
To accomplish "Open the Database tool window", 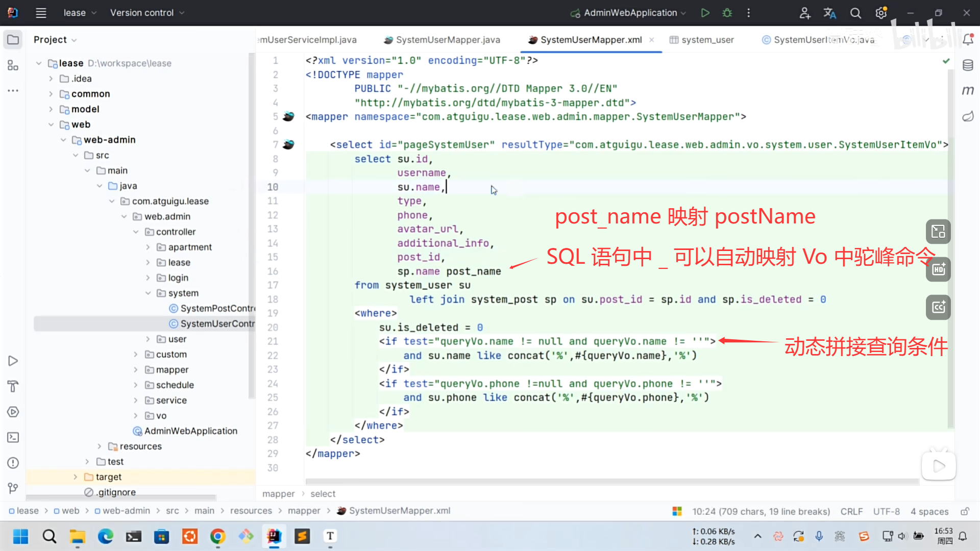I will 968,65.
